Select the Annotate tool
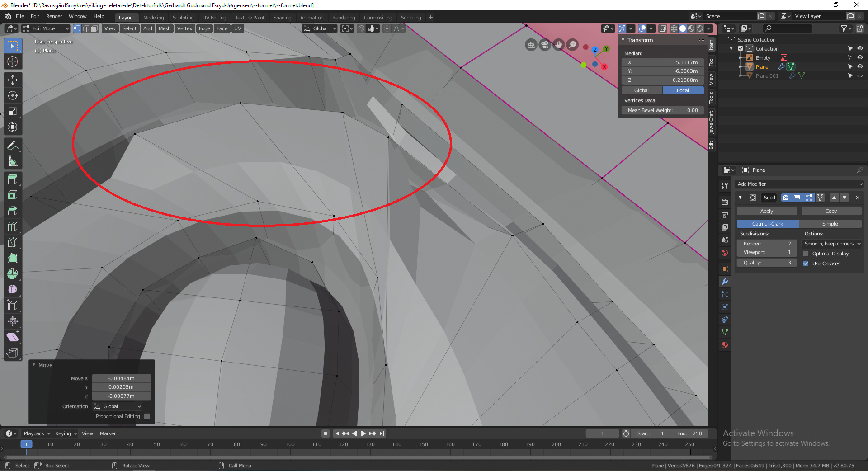This screenshot has height=471, width=868. (x=13, y=146)
